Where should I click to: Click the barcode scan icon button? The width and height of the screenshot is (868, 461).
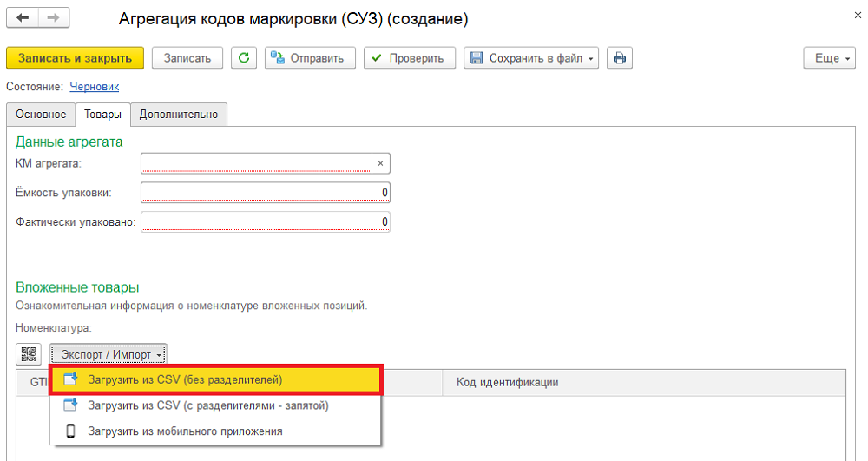tap(29, 354)
